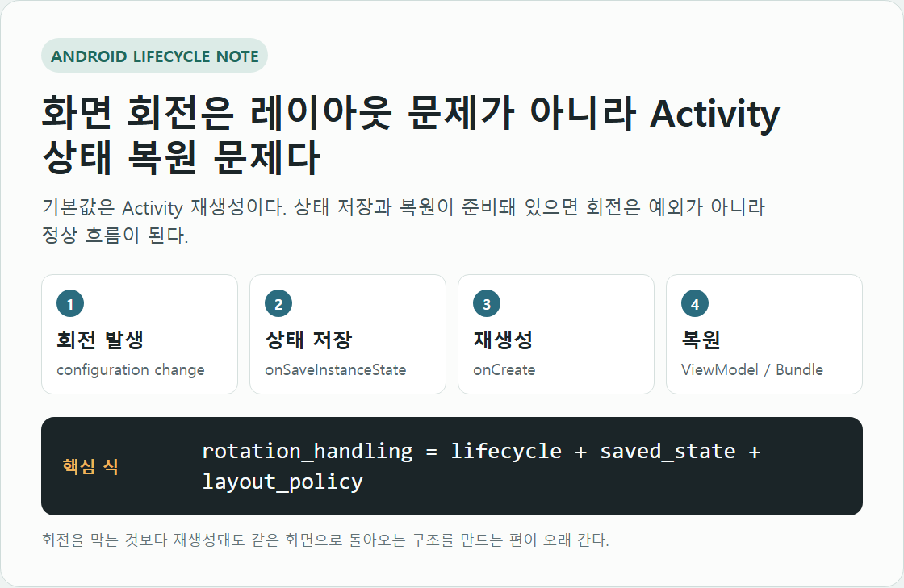The height and width of the screenshot is (588, 904).
Task: Click the number 4 step circle
Action: (695, 303)
